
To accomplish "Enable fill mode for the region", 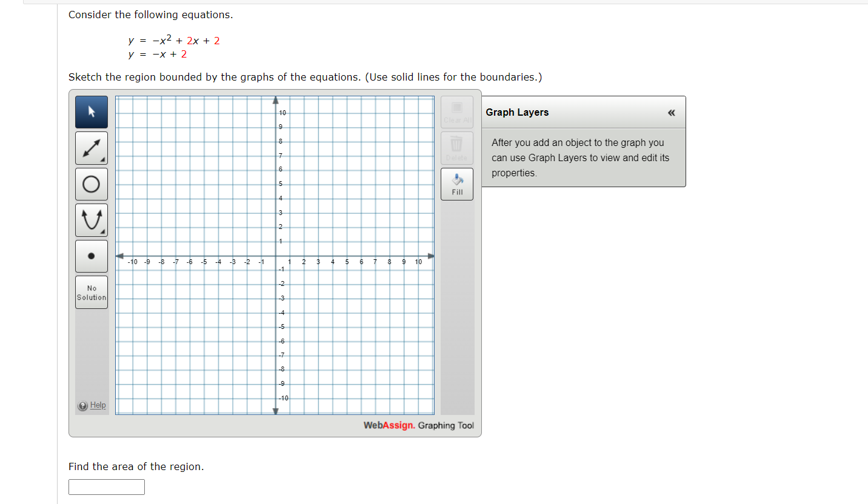I will coord(456,184).
